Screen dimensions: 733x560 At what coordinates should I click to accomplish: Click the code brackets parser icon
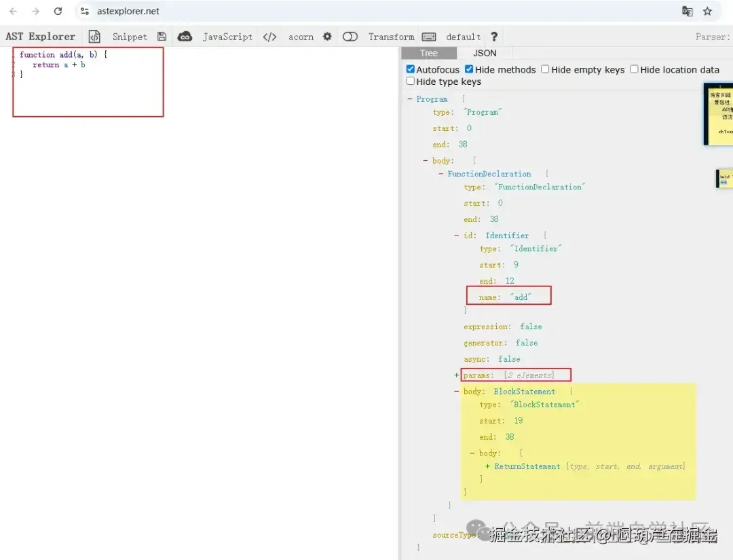coord(269,37)
